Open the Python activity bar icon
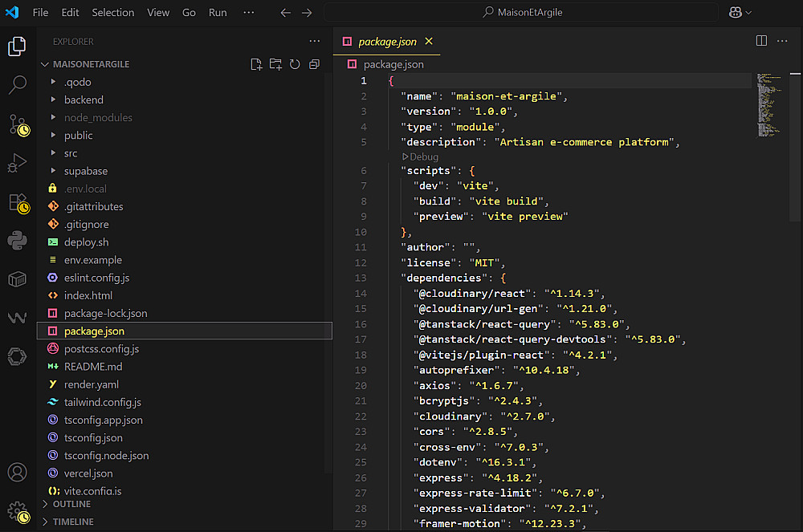This screenshot has width=803, height=532. (18, 240)
